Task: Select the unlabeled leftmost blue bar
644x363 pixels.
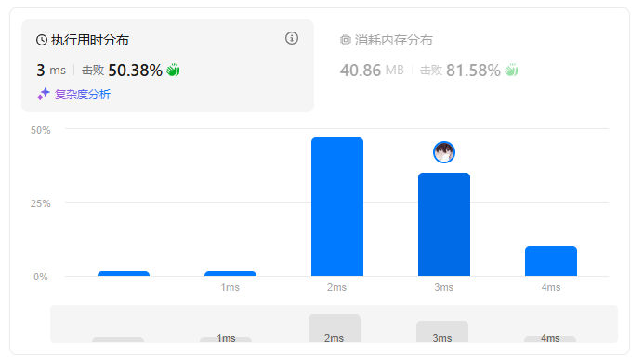Action: (124, 274)
